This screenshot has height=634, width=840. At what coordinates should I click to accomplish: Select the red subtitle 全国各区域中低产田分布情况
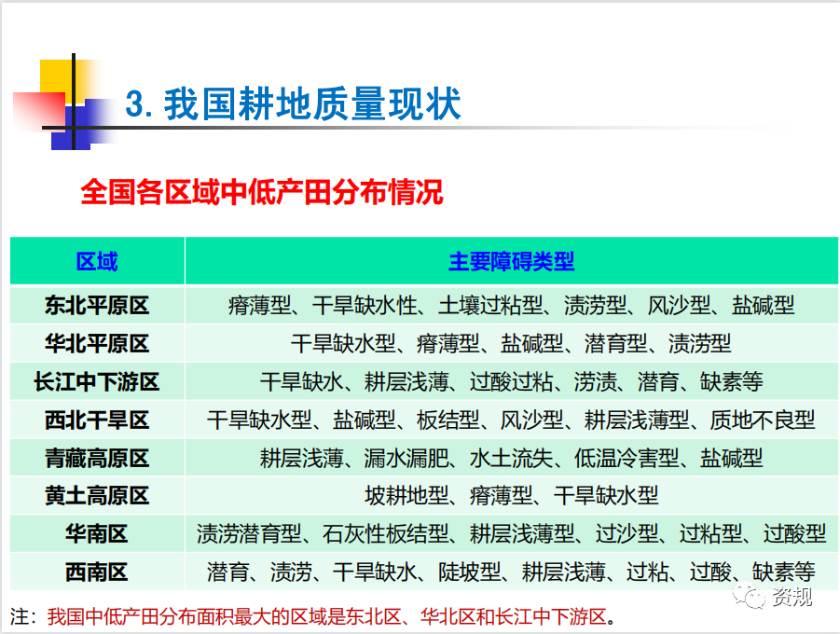point(261,192)
